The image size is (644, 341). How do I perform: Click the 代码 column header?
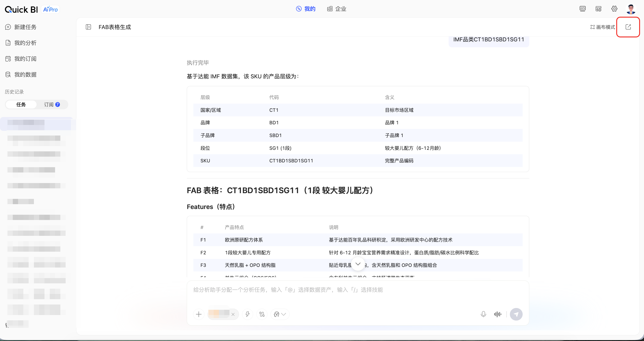274,97
